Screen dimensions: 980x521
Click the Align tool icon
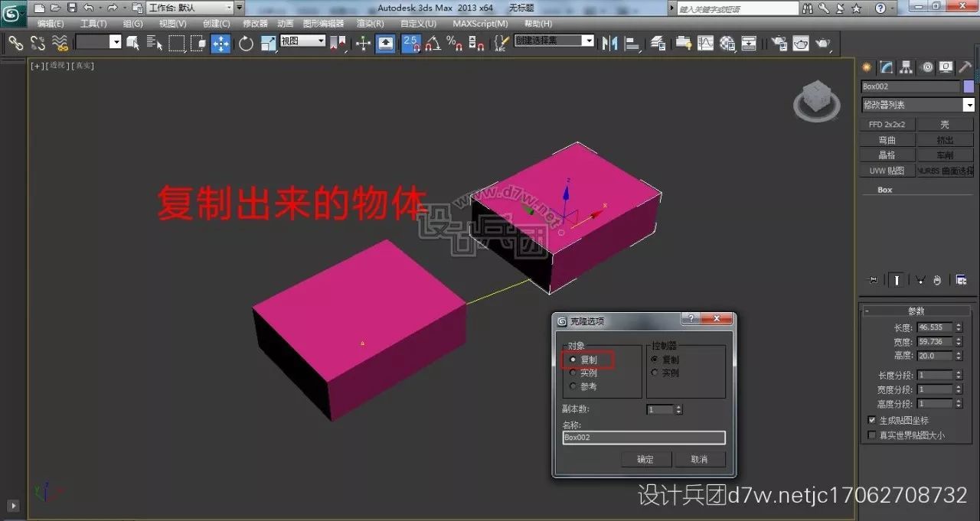click(632, 43)
